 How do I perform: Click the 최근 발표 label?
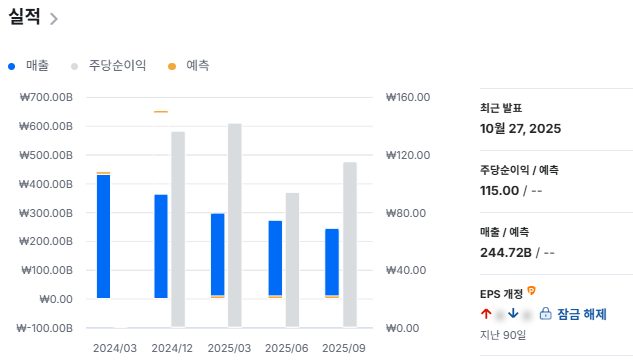click(501, 108)
